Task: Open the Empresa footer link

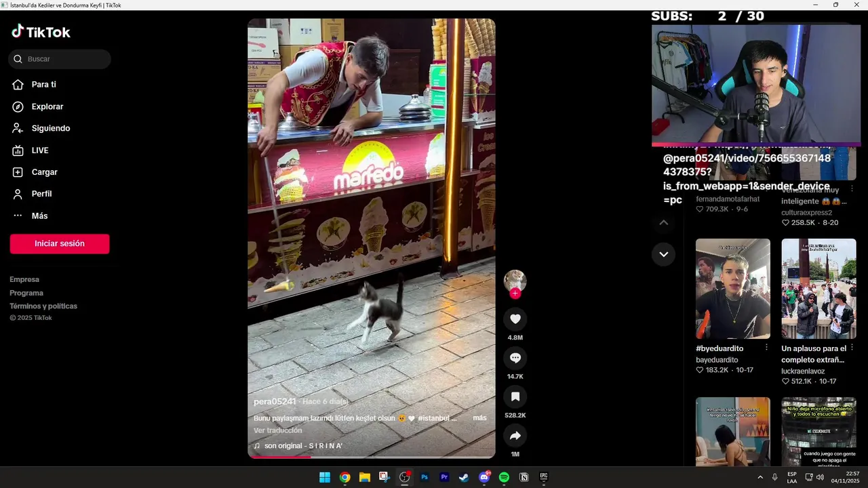Action: 24,279
